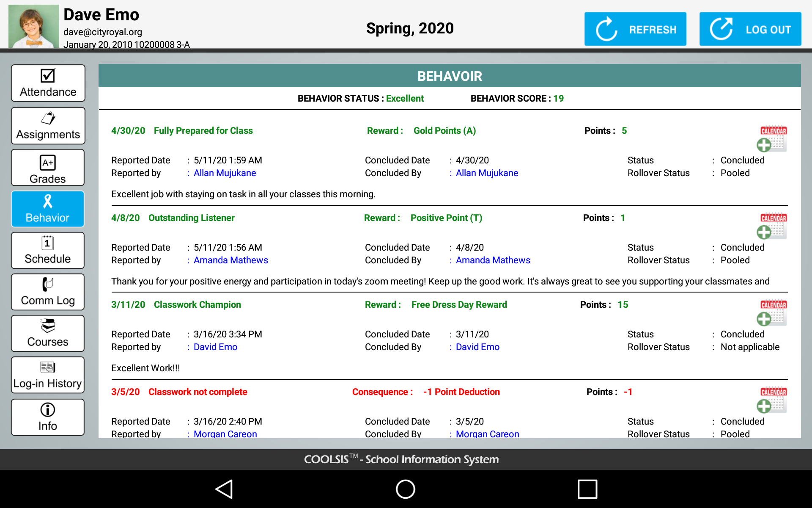812x508 pixels.
Task: Open Amanda Mathews under Reported by
Action: pos(230,260)
